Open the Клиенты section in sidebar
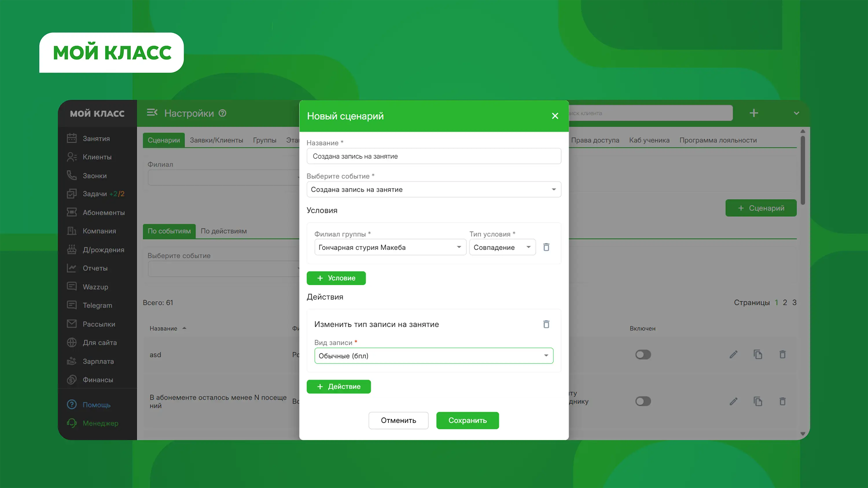The width and height of the screenshot is (868, 488). pyautogui.click(x=97, y=157)
